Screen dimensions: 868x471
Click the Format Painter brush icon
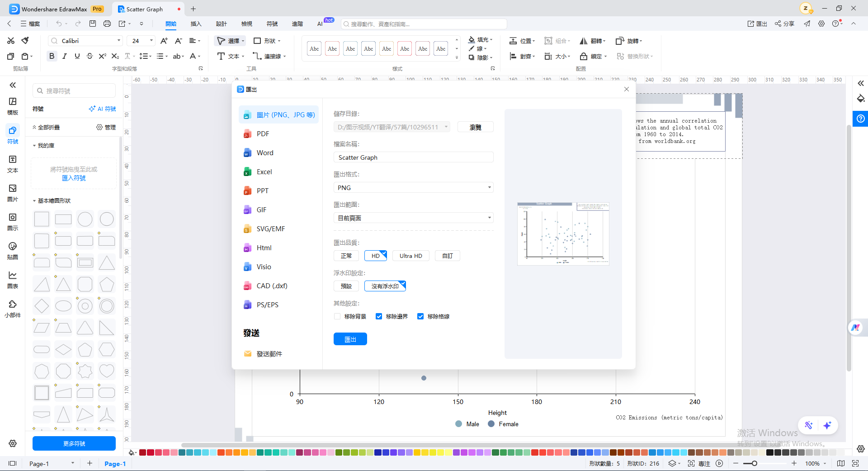click(x=25, y=41)
